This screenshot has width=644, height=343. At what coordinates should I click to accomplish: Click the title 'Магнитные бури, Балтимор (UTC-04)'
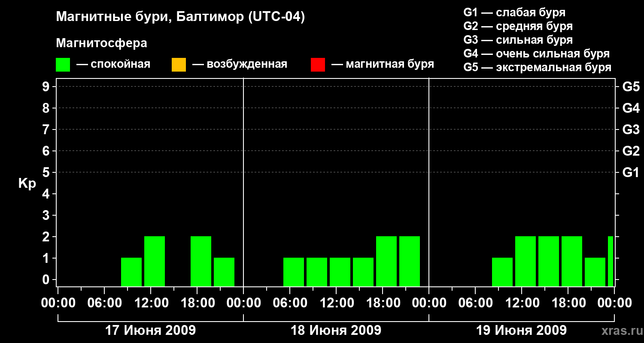[180, 18]
